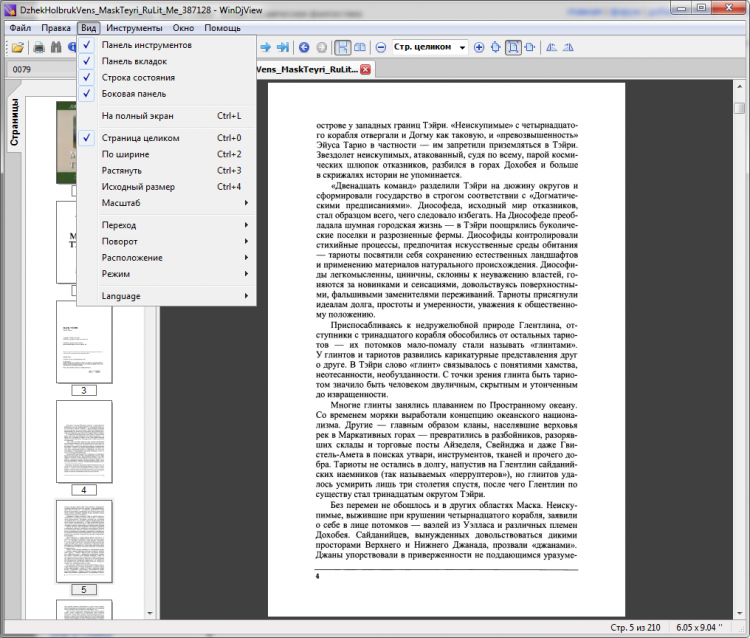Rotate page left icon
This screenshot has height=638, width=750.
point(551,47)
